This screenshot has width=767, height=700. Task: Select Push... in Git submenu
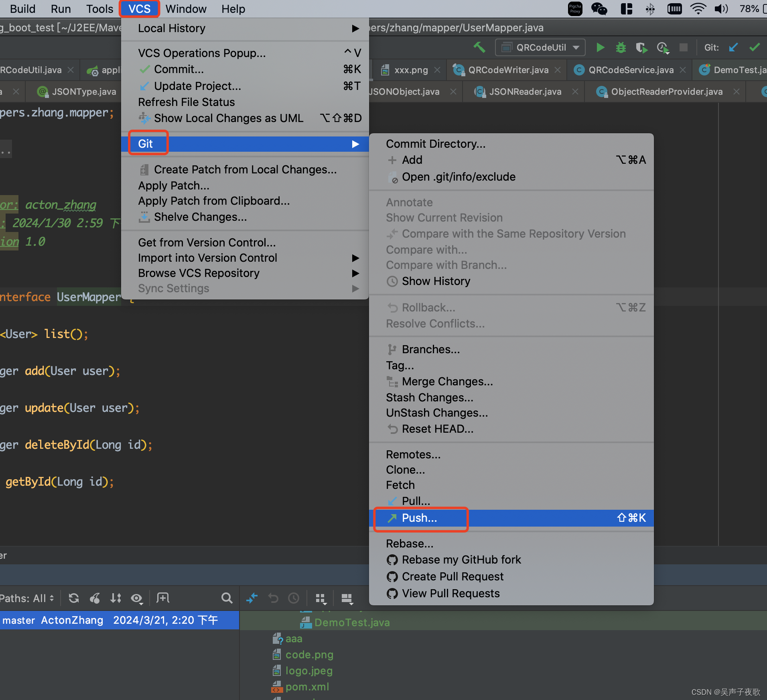pos(511,518)
